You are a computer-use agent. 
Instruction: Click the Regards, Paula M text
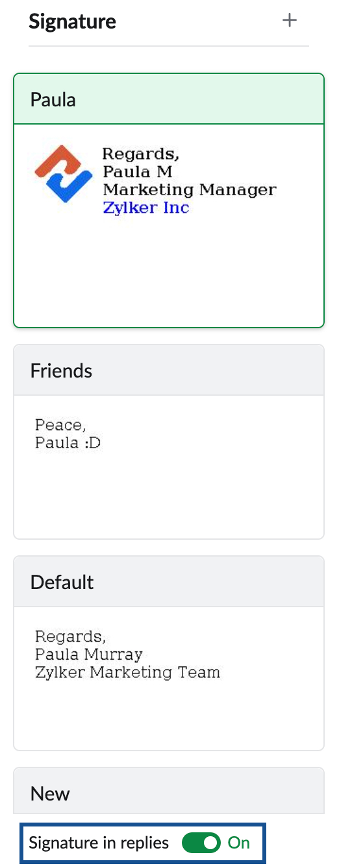pos(141,163)
